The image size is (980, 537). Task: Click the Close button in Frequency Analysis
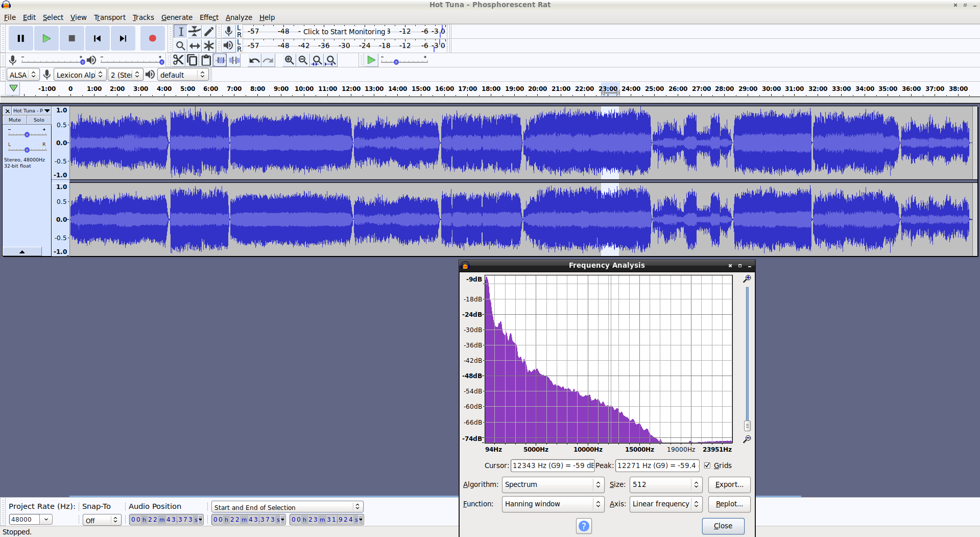coord(723,526)
